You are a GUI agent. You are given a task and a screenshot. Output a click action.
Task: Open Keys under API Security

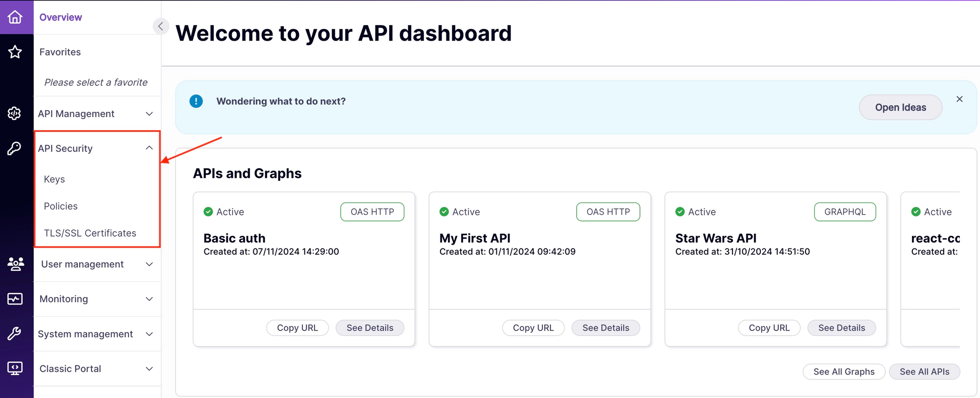[x=54, y=179]
